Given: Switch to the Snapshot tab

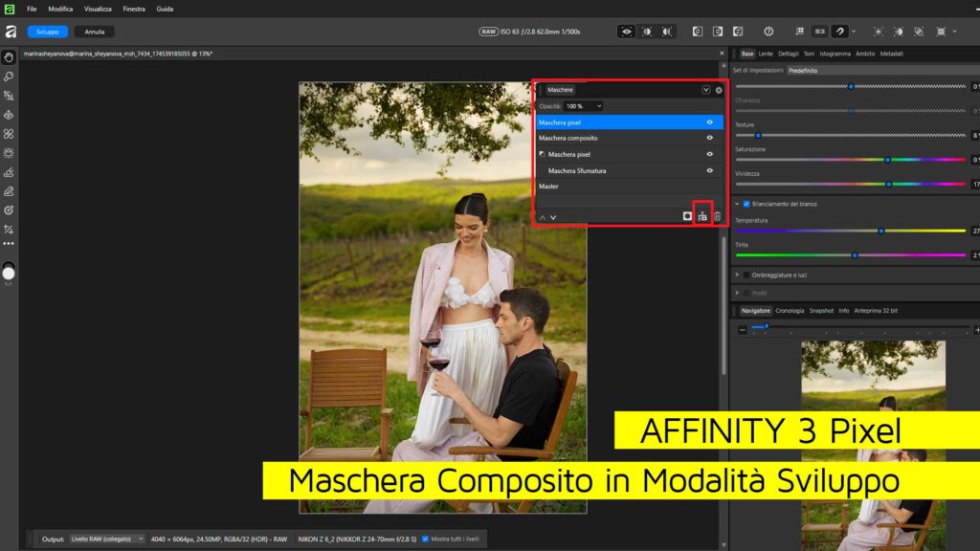Looking at the screenshot, I should tap(821, 311).
